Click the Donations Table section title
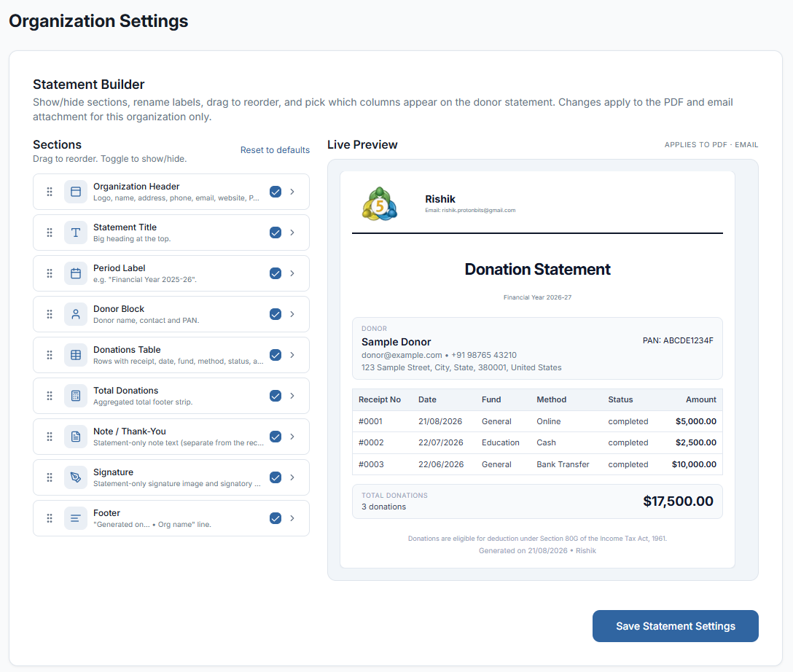 pos(127,350)
